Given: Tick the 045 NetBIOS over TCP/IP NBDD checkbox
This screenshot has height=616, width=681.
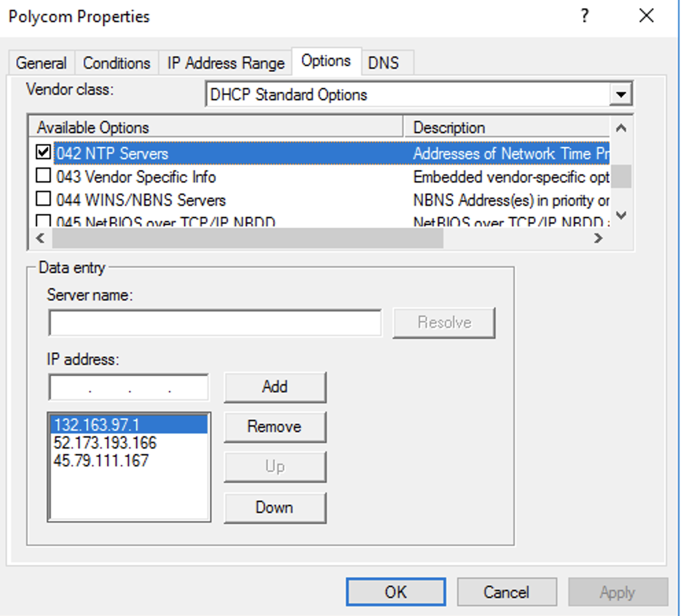Looking at the screenshot, I should (43, 220).
